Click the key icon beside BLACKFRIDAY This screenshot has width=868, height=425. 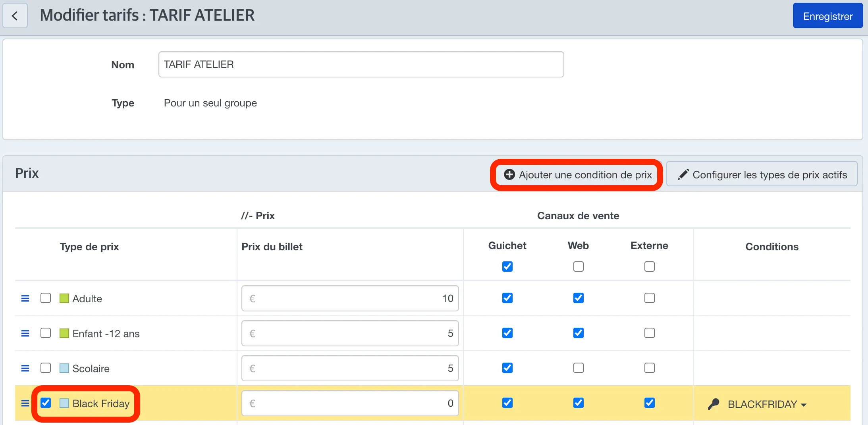point(714,404)
